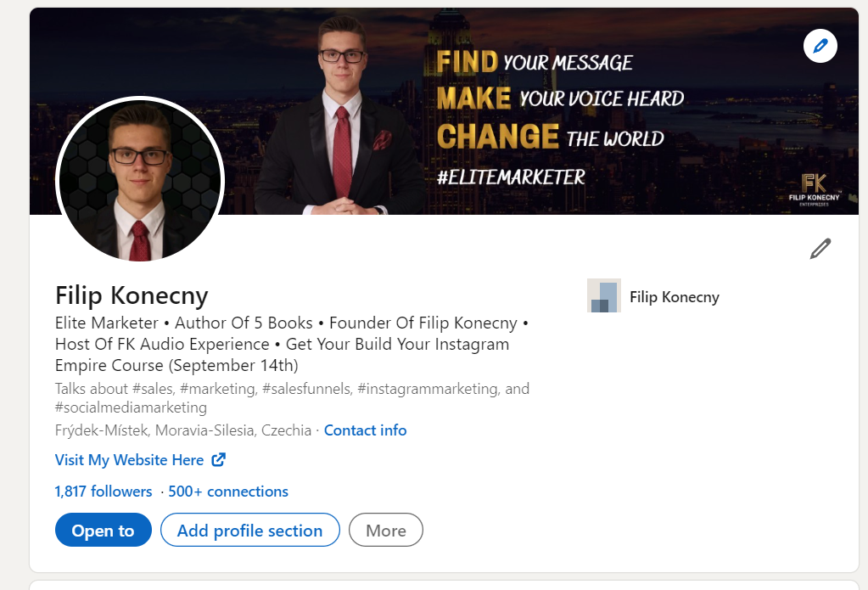Show the 500+ connections page

227,491
